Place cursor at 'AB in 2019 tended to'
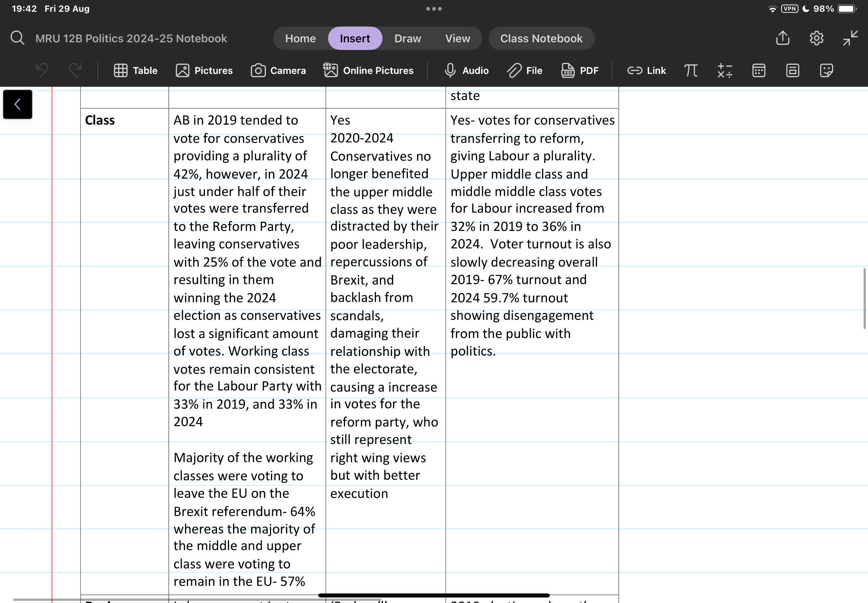Viewport: 868px width, 603px height. (236, 120)
